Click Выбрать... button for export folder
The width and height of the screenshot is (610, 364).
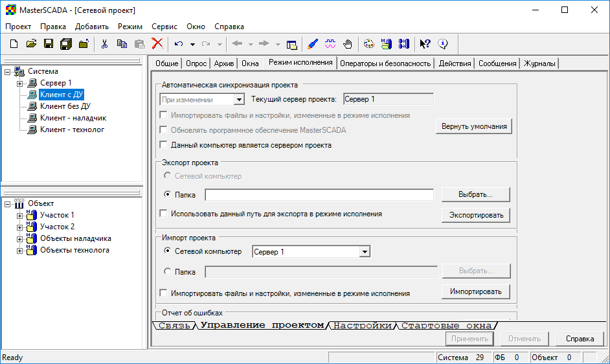point(475,194)
